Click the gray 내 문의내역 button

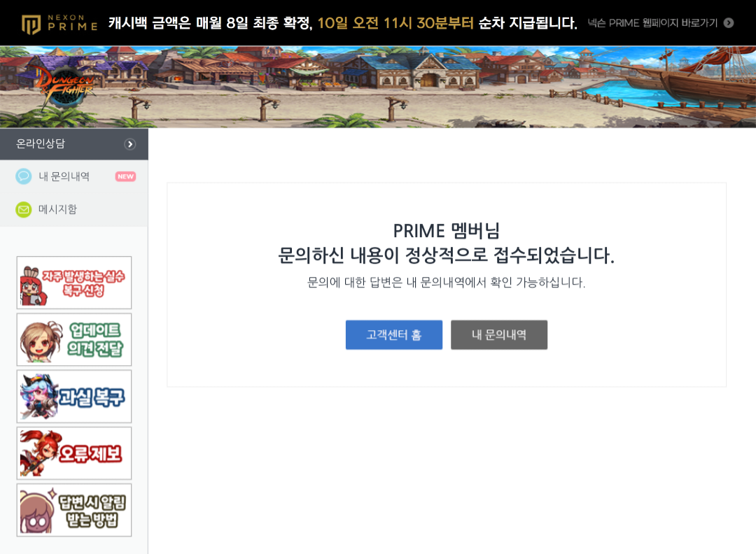point(499,335)
